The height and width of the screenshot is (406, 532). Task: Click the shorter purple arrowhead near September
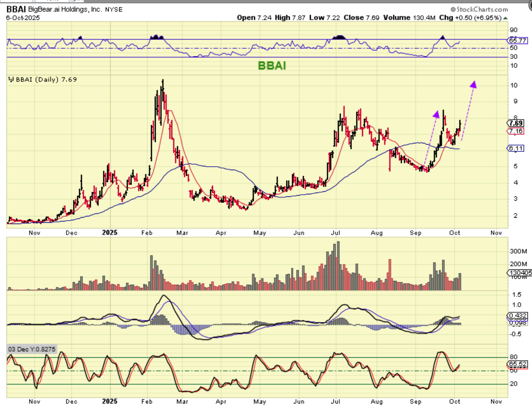point(436,114)
